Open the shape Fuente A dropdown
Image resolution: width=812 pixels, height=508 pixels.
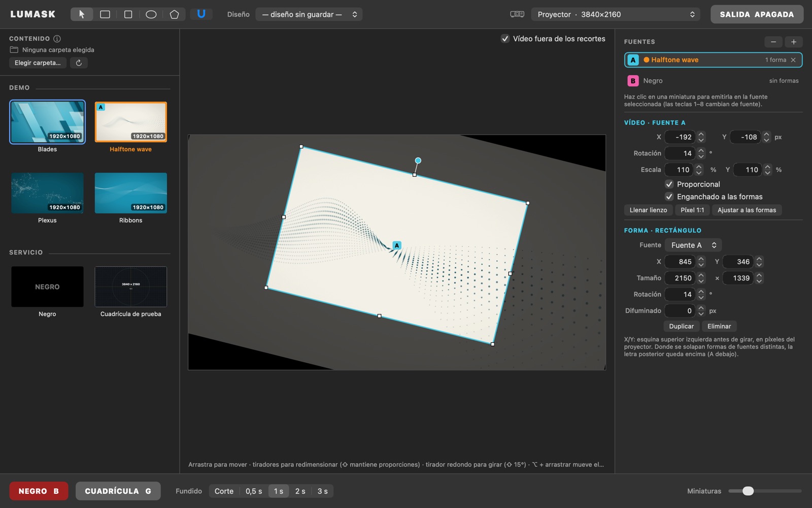coord(693,245)
